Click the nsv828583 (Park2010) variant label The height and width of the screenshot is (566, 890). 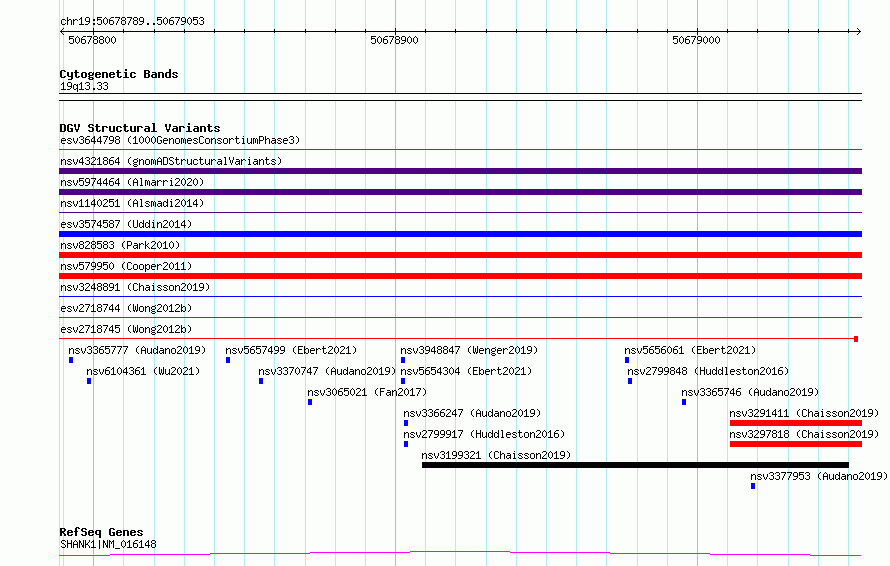pos(120,245)
